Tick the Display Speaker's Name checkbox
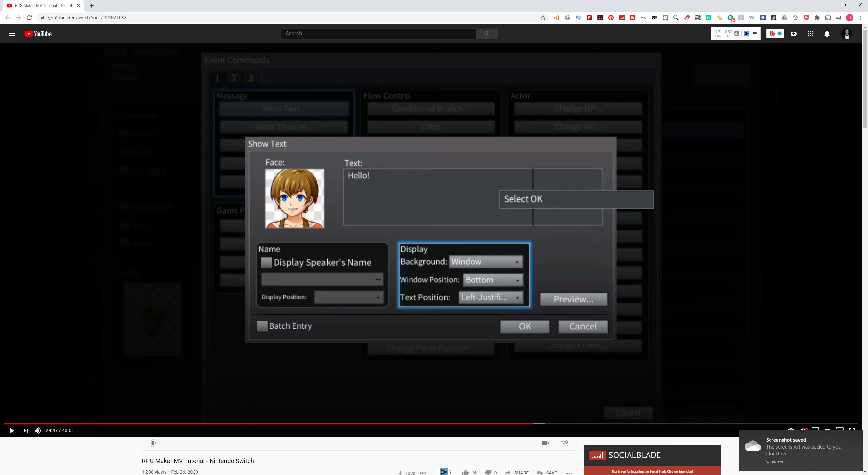This screenshot has width=868, height=475. [x=267, y=262]
